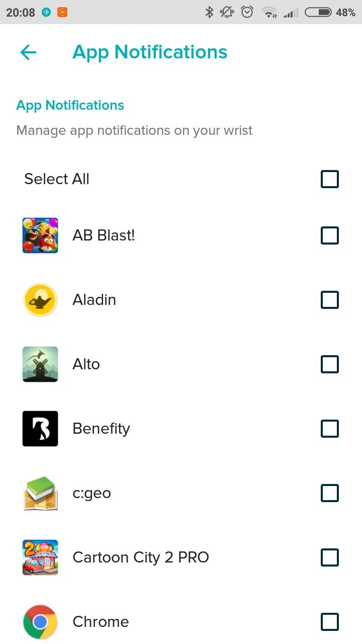Enable Chrome notifications checkbox
This screenshot has width=362, height=644.
[330, 622]
